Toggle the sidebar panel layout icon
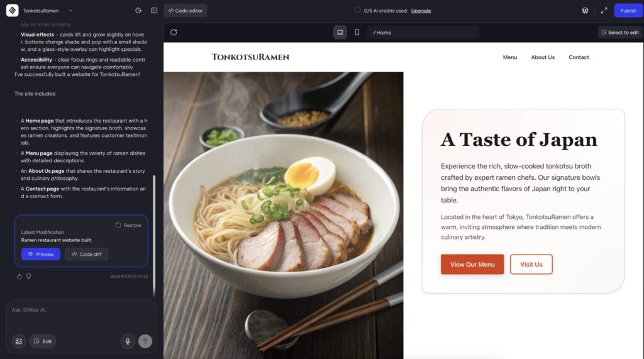Image resolution: width=644 pixels, height=359 pixels. [154, 11]
